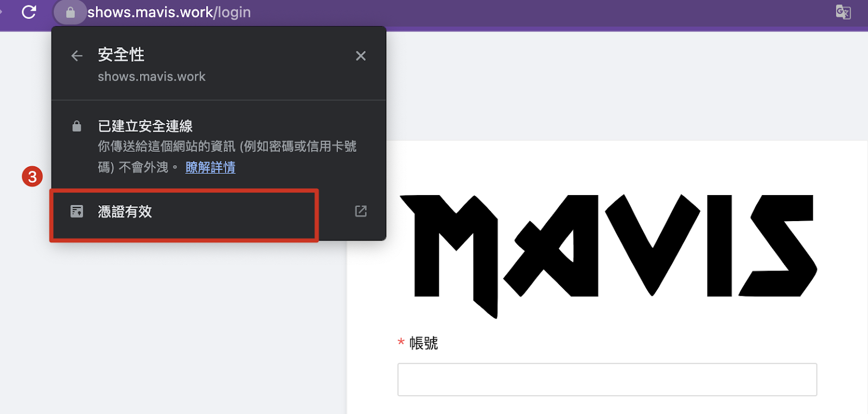The image size is (868, 414).
Task: Open the 瞭解詳情 link
Action: coord(210,167)
